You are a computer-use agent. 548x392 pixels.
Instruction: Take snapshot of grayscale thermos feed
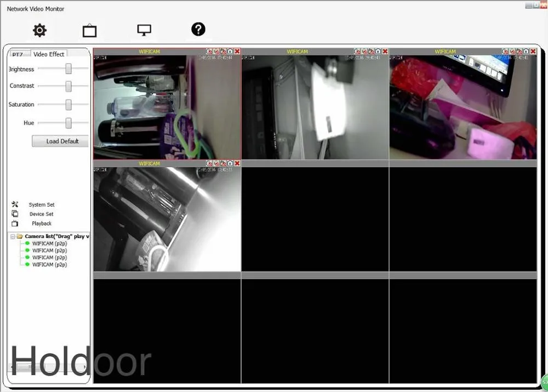coord(230,163)
